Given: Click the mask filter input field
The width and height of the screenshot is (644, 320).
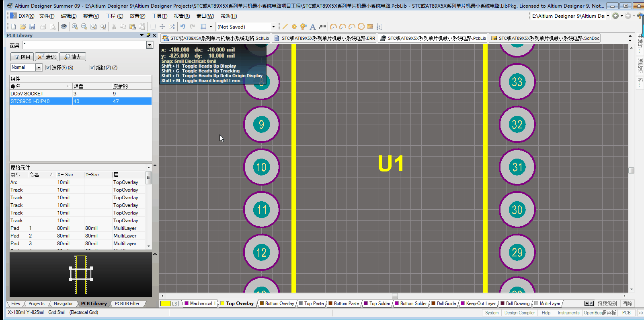Looking at the screenshot, I should tap(84, 45).
